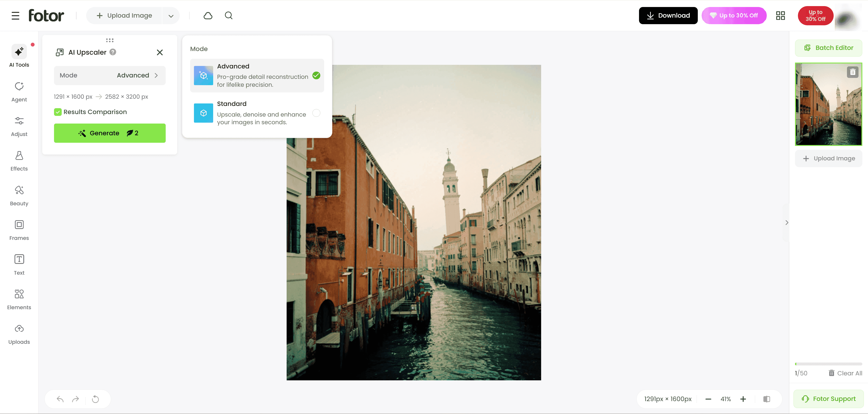This screenshot has width=868, height=414.
Task: Open the apps grid icon
Action: coord(780,16)
